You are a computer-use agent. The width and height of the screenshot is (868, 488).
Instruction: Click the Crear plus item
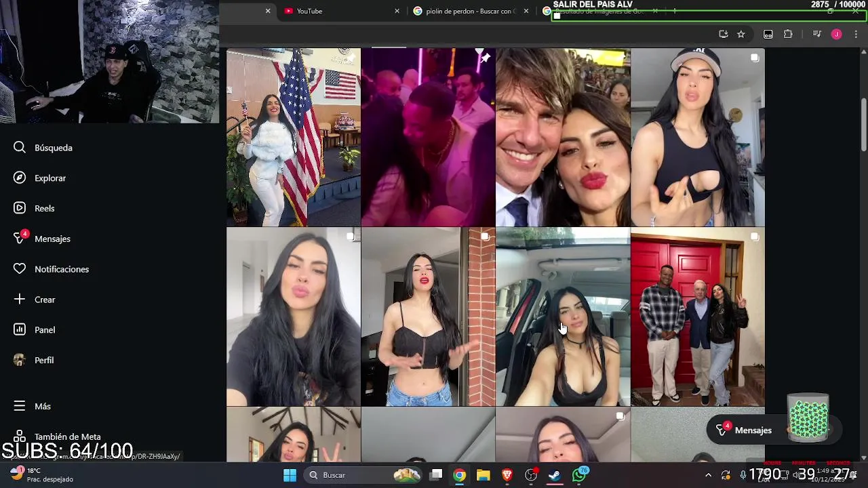(35, 300)
